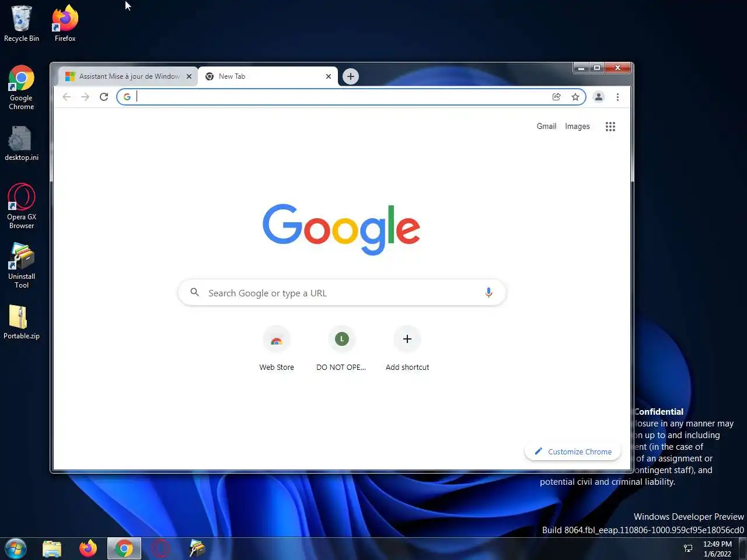This screenshot has width=747, height=560.
Task: Open the DO NOT OPE... shortcut
Action: 341,349
